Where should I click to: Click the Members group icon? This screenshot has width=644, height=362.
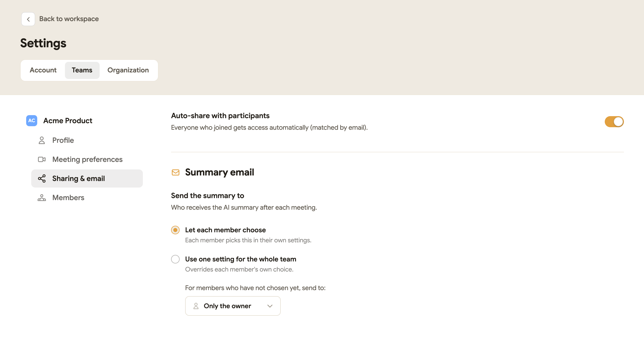[42, 198]
